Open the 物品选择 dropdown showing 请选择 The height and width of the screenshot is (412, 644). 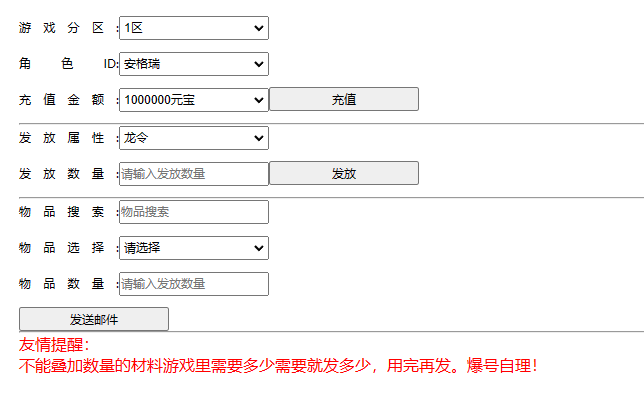[x=193, y=248]
